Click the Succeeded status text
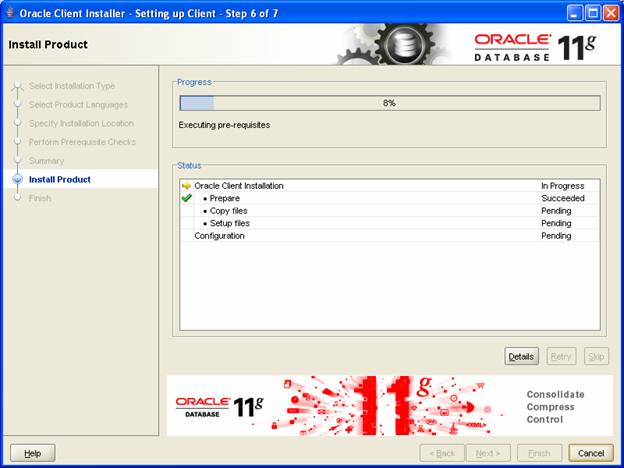Screen dimensions: 624x468 (563, 198)
